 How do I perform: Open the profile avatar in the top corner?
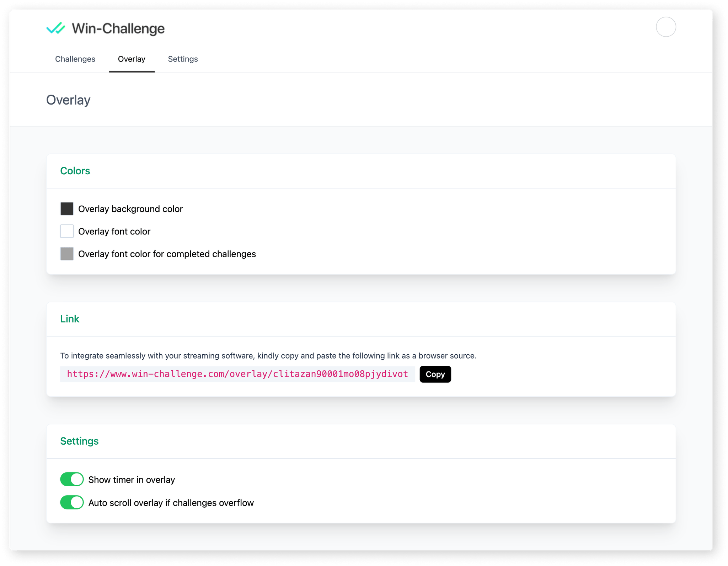(667, 27)
